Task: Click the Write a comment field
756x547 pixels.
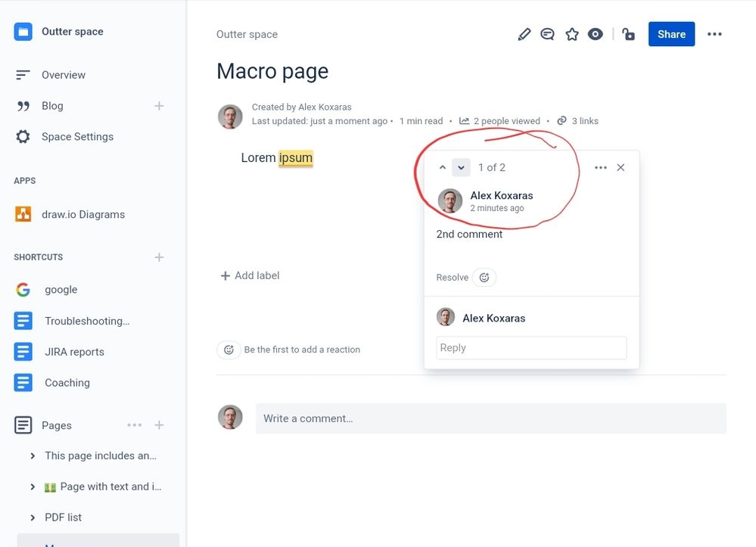Action: (x=491, y=418)
